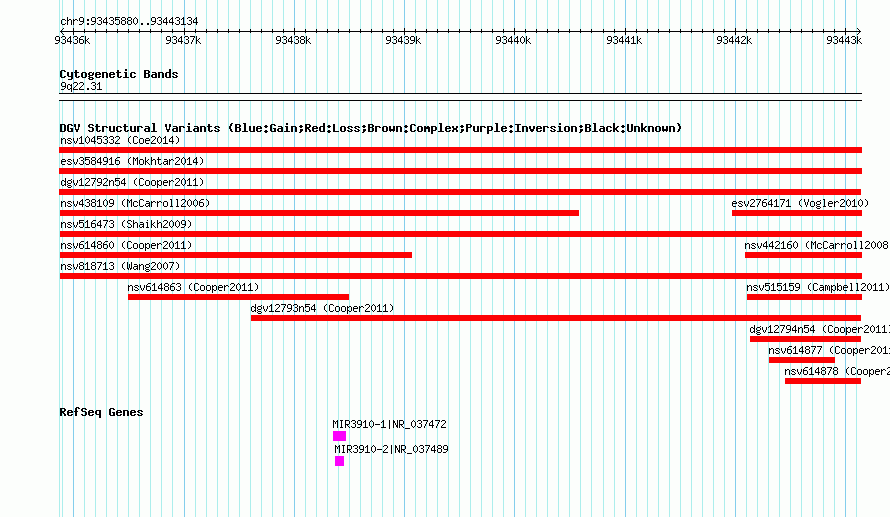Screen dimensions: 890x517
Task: Open the MIR3910-2|NR_037489 gene label
Action: tap(391, 449)
